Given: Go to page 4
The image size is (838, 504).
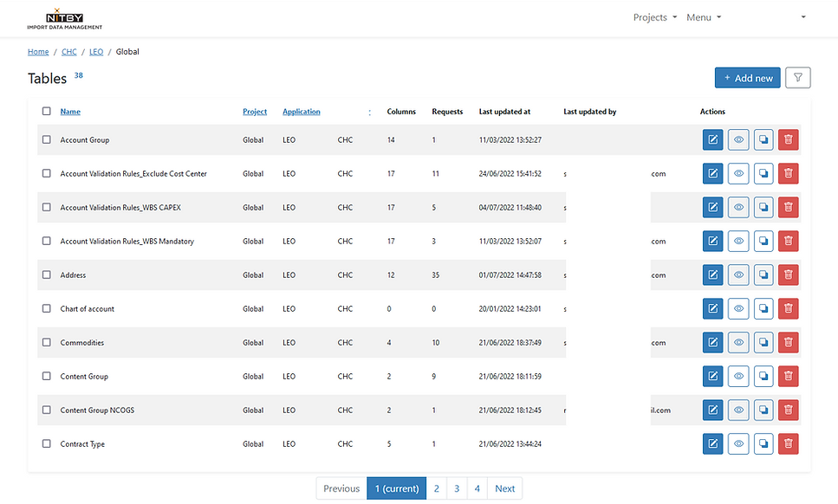Looking at the screenshot, I should pos(477,488).
